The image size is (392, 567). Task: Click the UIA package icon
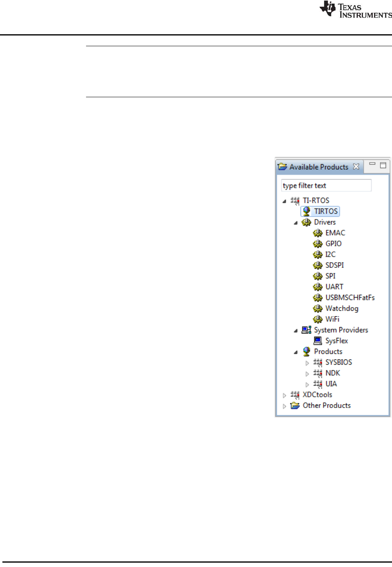(318, 384)
